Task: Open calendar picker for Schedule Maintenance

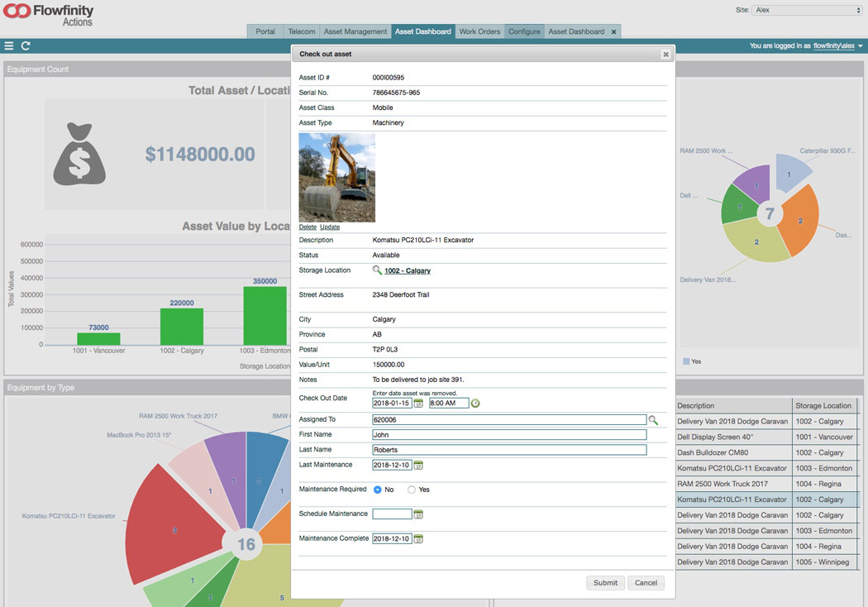Action: [x=418, y=514]
